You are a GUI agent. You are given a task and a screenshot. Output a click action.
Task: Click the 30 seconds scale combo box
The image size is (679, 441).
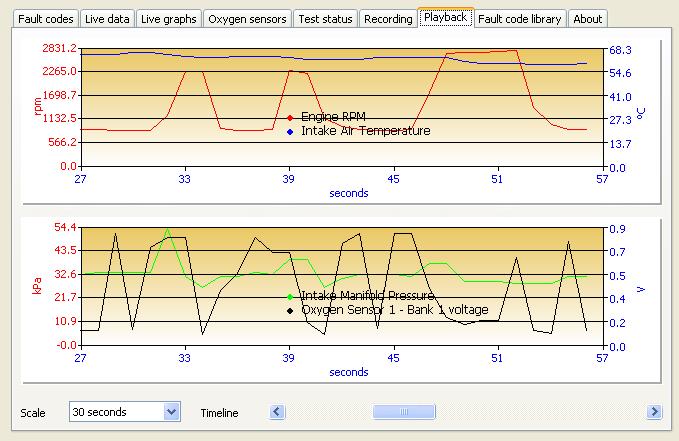point(115,411)
